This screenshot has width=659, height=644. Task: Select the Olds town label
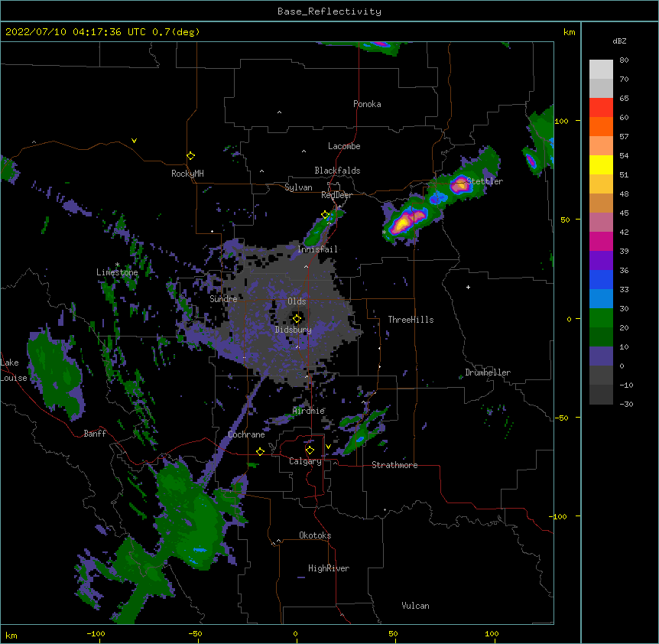tap(297, 301)
